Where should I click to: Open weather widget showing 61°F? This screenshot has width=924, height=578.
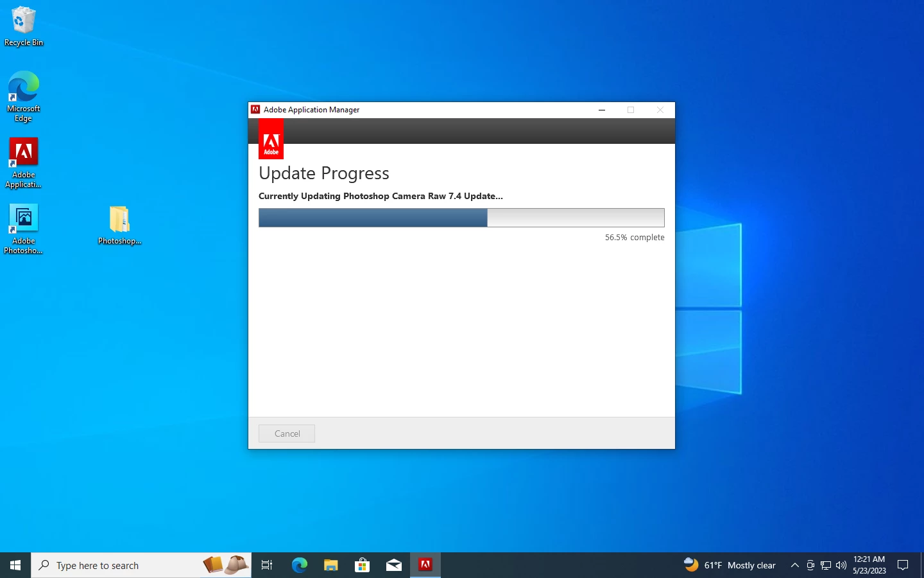[730, 565]
